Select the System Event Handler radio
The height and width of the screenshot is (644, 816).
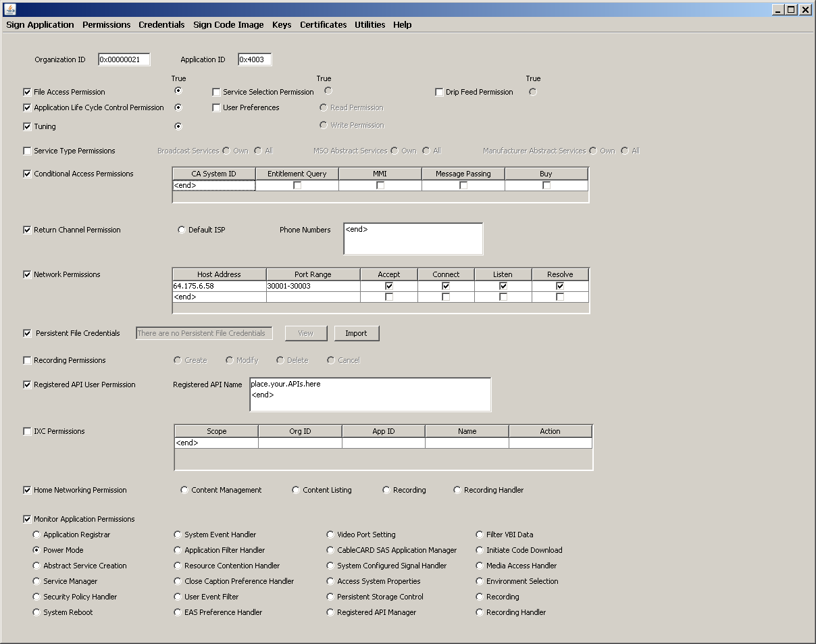[178, 535]
